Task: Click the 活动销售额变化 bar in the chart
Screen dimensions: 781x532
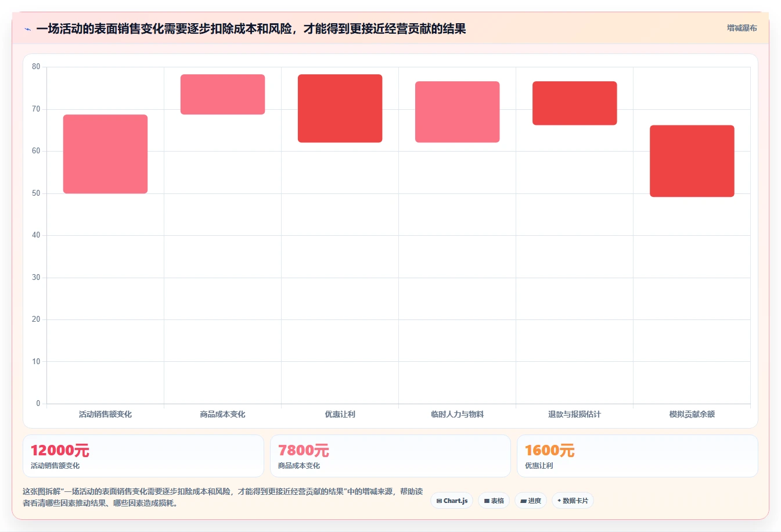Action: pos(105,154)
